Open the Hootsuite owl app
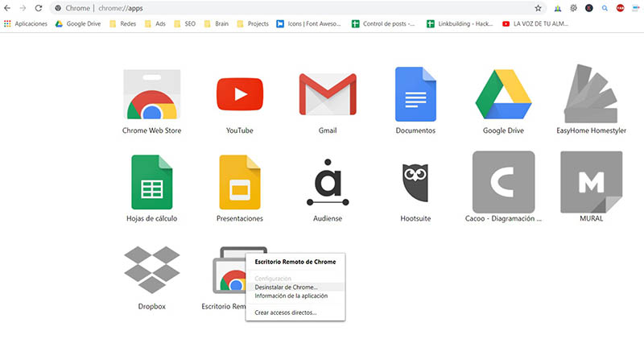The height and width of the screenshot is (360, 644). coord(415,183)
